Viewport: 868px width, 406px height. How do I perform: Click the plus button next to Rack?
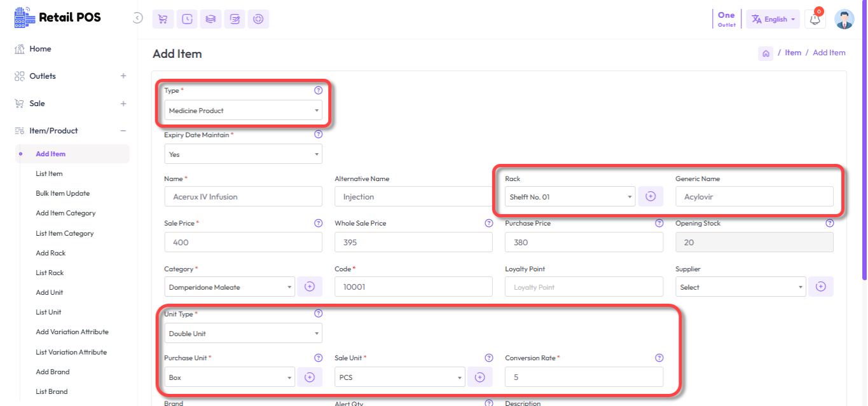coord(650,197)
